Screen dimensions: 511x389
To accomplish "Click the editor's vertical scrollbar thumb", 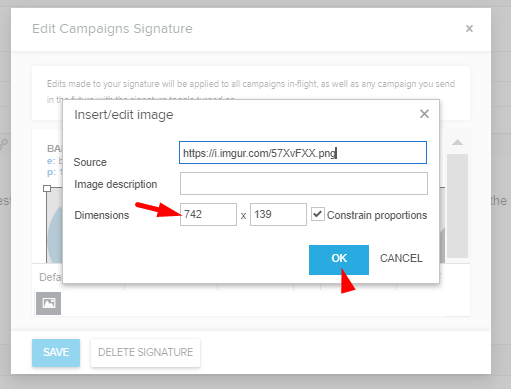I will tap(457, 206).
